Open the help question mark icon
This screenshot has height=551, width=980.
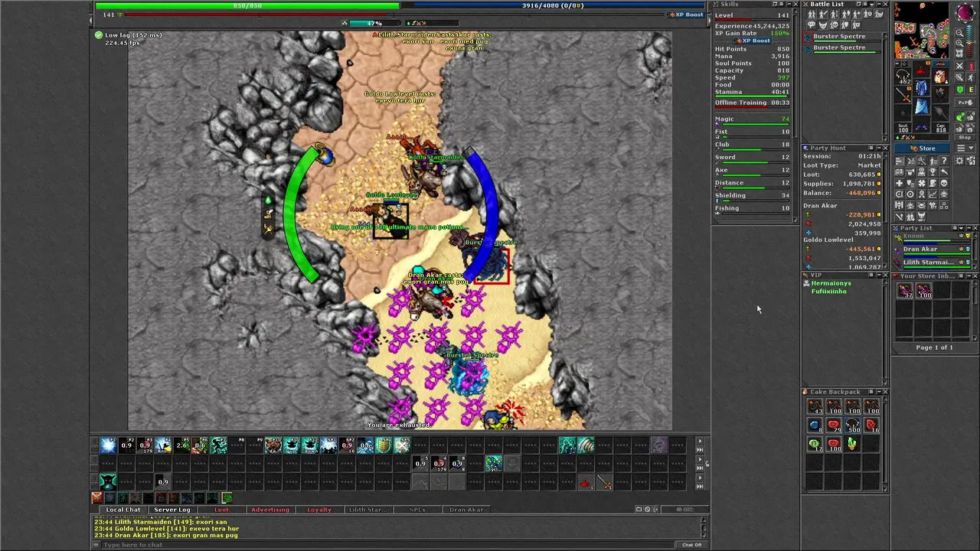click(x=944, y=161)
